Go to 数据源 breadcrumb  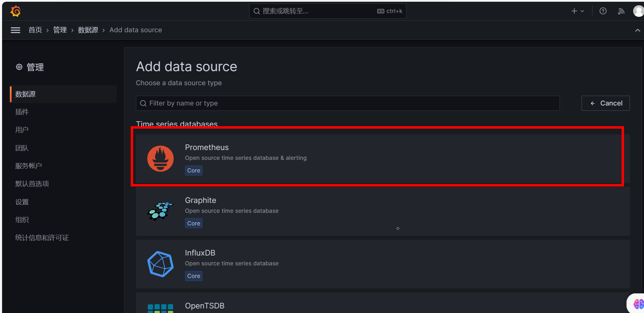coord(88,30)
